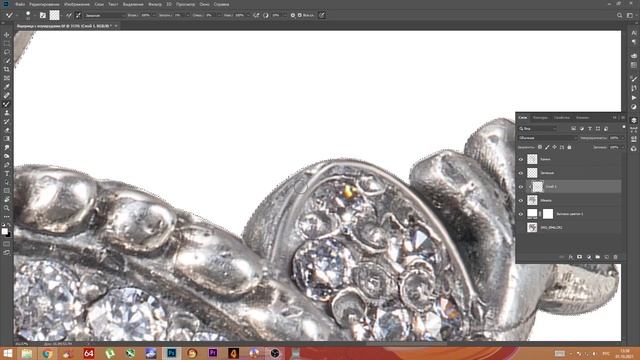Viewport: 640px width, 360px height.
Task: Toggle layer filtering switch on
Action: tap(624, 128)
